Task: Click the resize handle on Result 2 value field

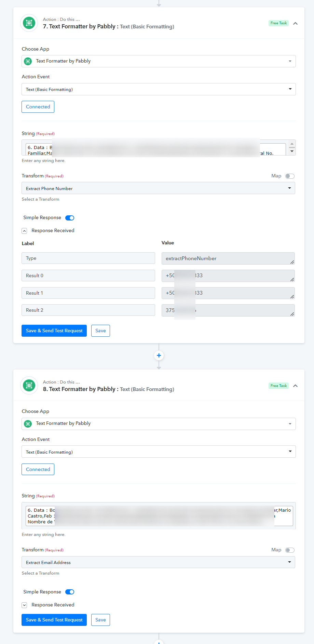Action: pos(292,314)
